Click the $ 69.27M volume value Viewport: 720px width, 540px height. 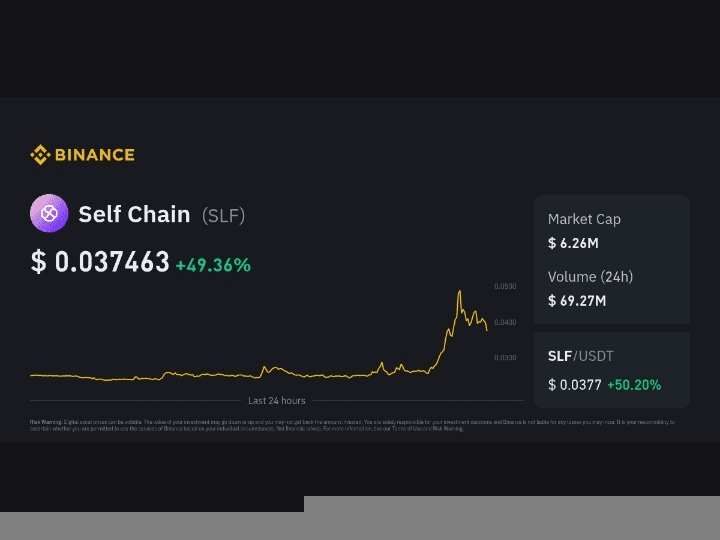(577, 300)
